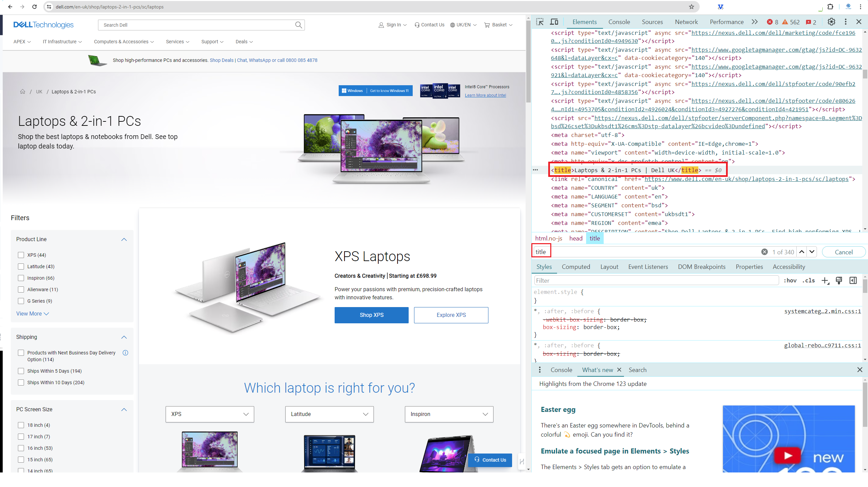
Task: Close the DevTools panel
Action: (x=859, y=22)
